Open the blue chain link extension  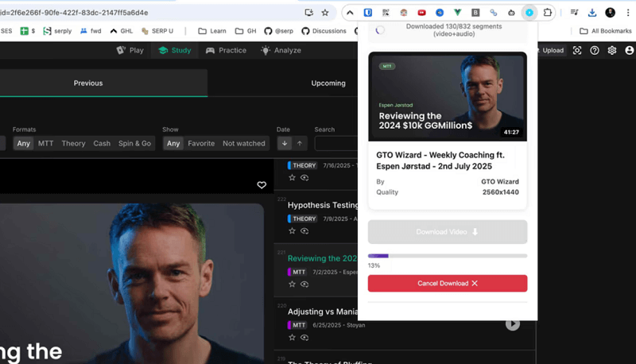tap(493, 13)
